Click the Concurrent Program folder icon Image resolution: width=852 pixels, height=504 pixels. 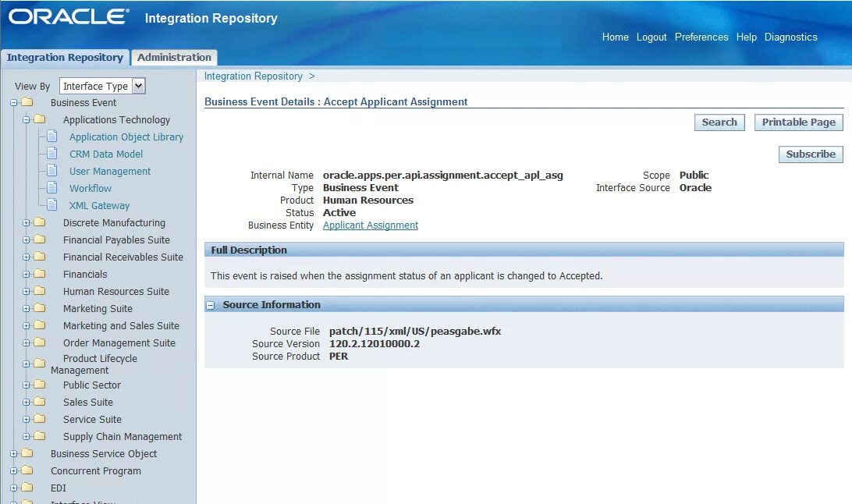pyautogui.click(x=27, y=470)
